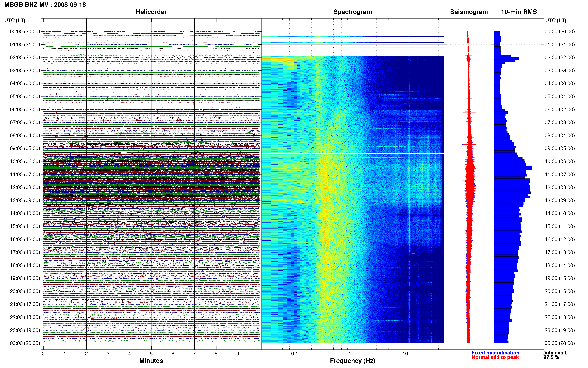This screenshot has width=588, height=368.
Task: Click Frequency axis tick label 10
Action: 405,354
